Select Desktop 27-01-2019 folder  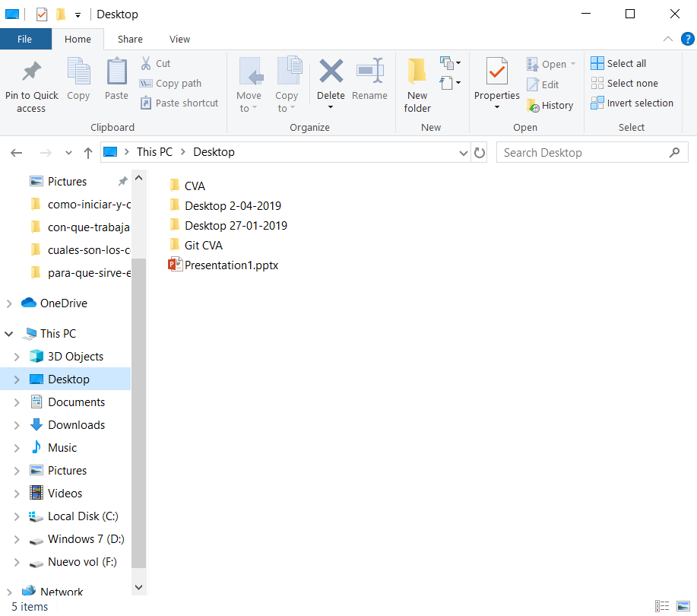coord(228,226)
